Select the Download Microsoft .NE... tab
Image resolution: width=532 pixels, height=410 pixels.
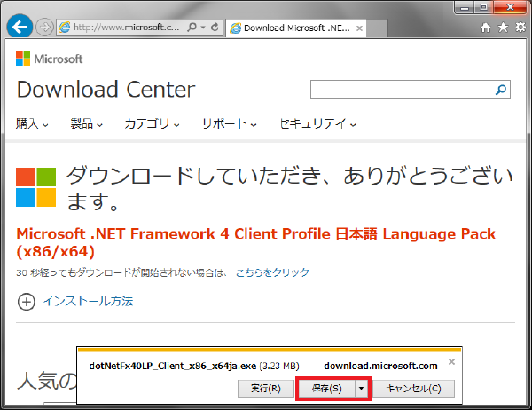[295, 28]
